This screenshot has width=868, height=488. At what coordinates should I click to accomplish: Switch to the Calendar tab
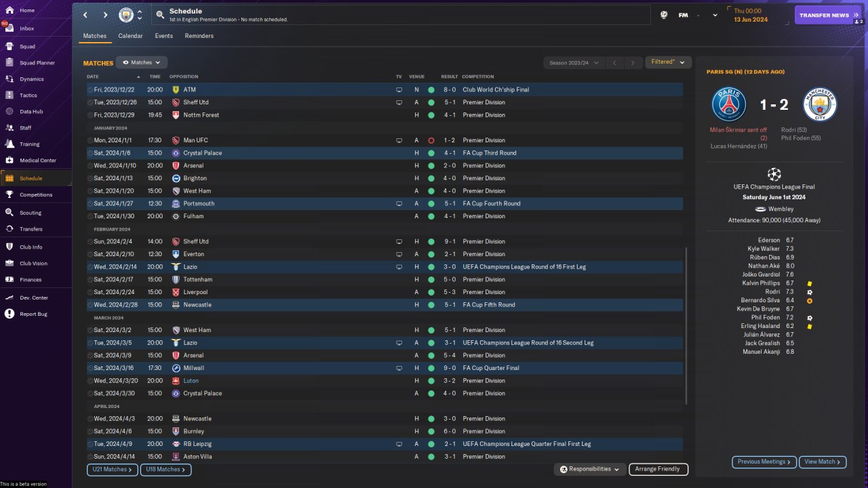[130, 36]
